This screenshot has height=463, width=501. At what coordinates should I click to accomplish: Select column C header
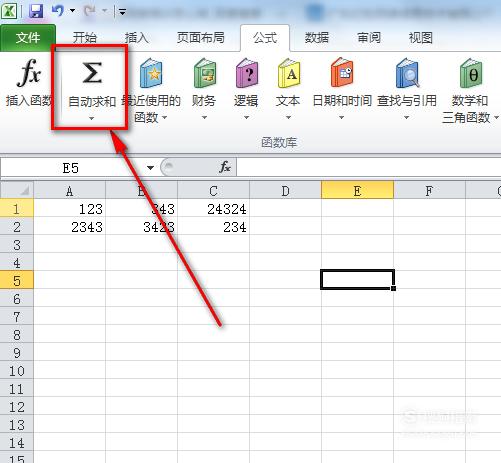pyautogui.click(x=213, y=191)
